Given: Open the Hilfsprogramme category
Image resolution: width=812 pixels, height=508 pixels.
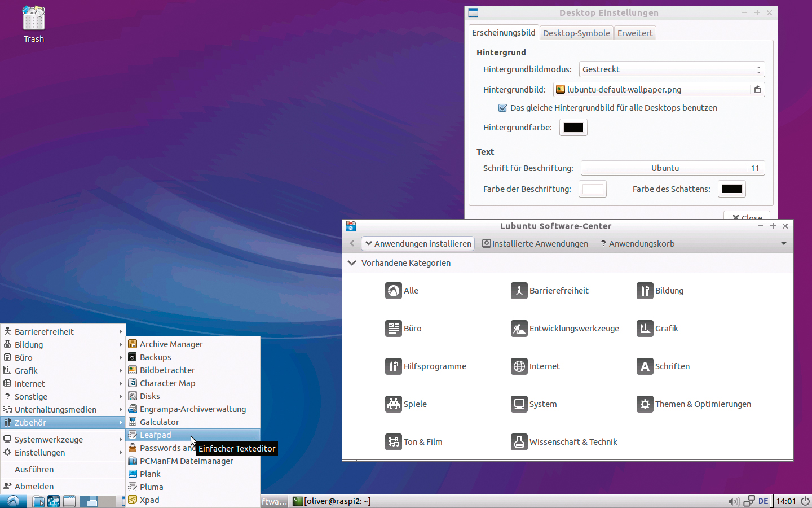Looking at the screenshot, I should pyautogui.click(x=426, y=366).
